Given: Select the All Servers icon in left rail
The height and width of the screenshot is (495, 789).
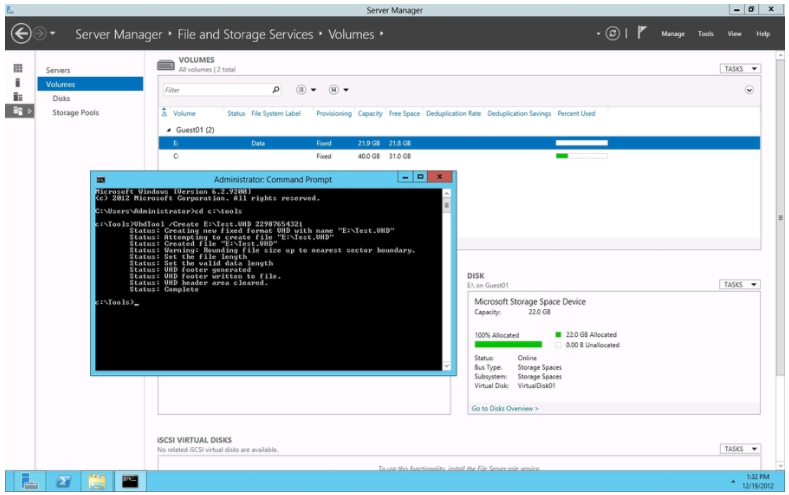Looking at the screenshot, I should coord(18,97).
